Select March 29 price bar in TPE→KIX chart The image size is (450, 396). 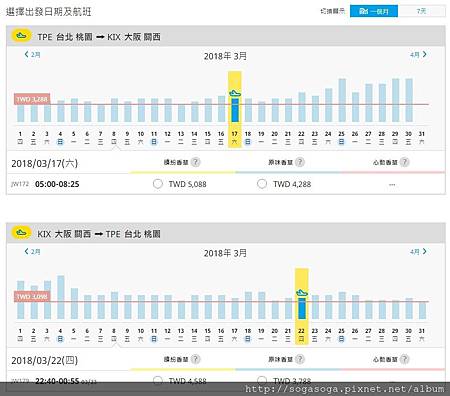[396, 100]
